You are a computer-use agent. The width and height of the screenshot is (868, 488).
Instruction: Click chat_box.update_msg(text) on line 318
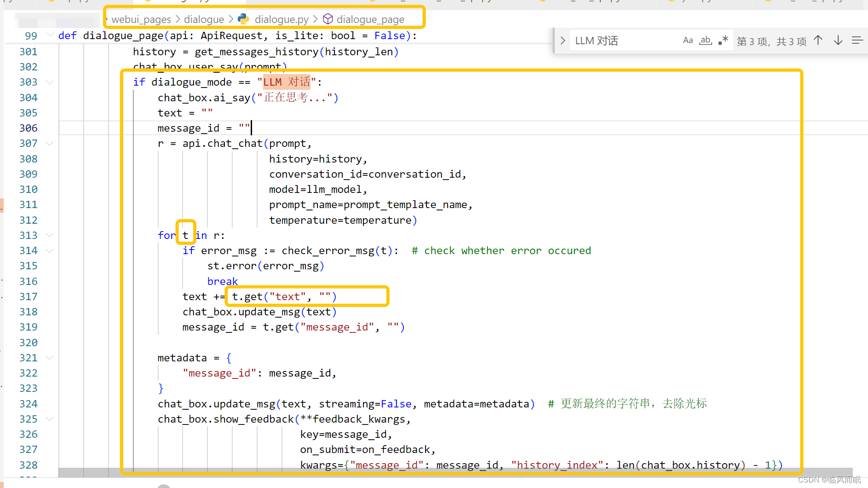point(259,312)
